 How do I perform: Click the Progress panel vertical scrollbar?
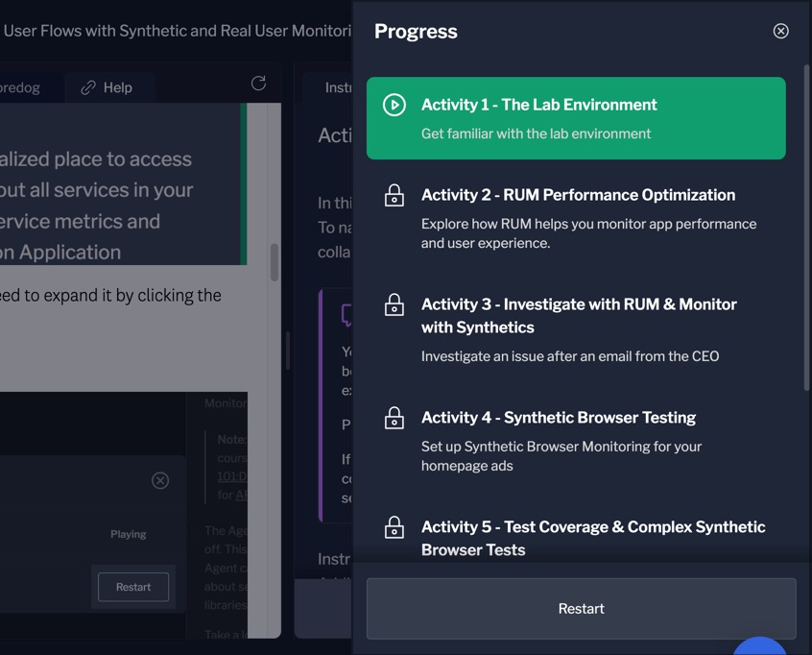806,228
